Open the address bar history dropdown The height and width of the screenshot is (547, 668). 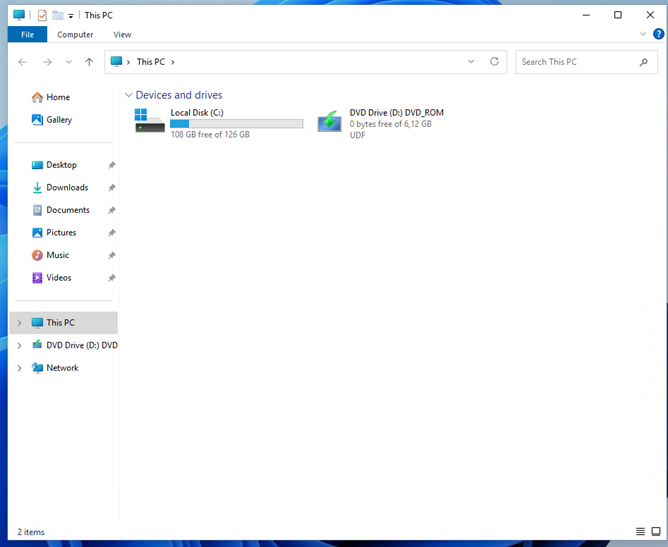(x=471, y=62)
